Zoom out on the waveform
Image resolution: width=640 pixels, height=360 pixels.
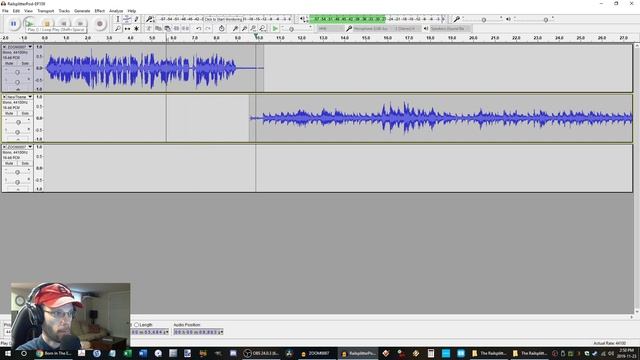pos(244,29)
